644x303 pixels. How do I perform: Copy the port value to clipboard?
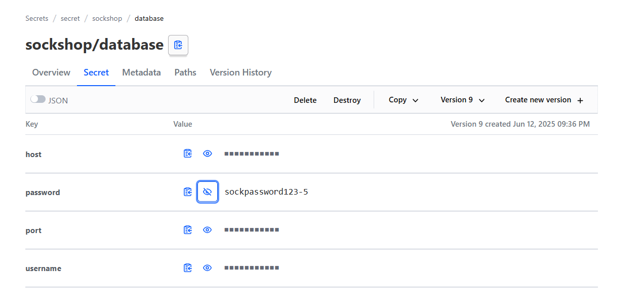pos(188,230)
